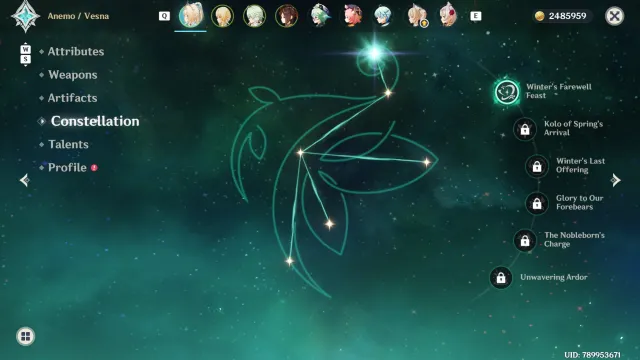Select the dark brown-haired character portrait

(287, 16)
